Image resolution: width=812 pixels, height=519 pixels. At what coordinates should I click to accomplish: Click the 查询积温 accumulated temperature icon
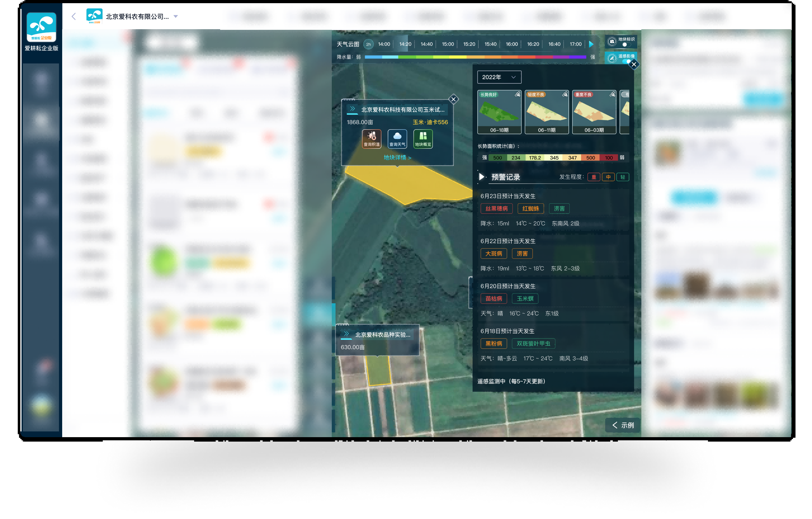click(x=372, y=138)
